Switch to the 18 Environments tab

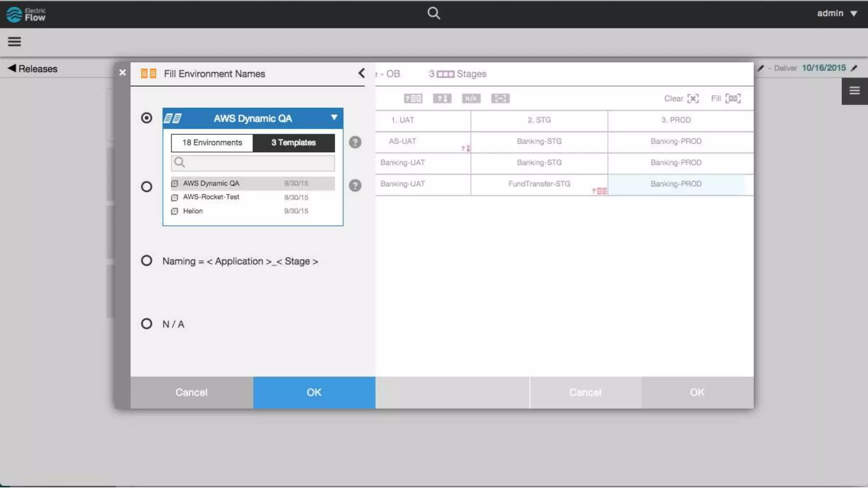pyautogui.click(x=212, y=143)
